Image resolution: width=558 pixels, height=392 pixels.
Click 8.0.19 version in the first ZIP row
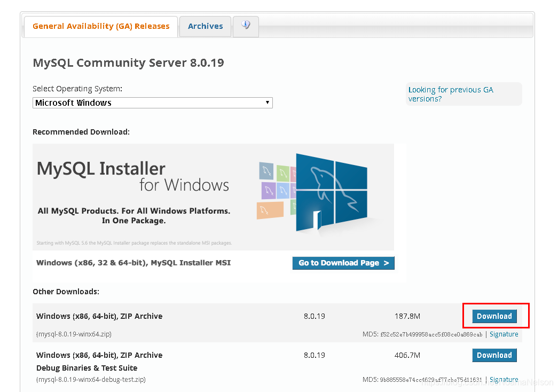[314, 316]
